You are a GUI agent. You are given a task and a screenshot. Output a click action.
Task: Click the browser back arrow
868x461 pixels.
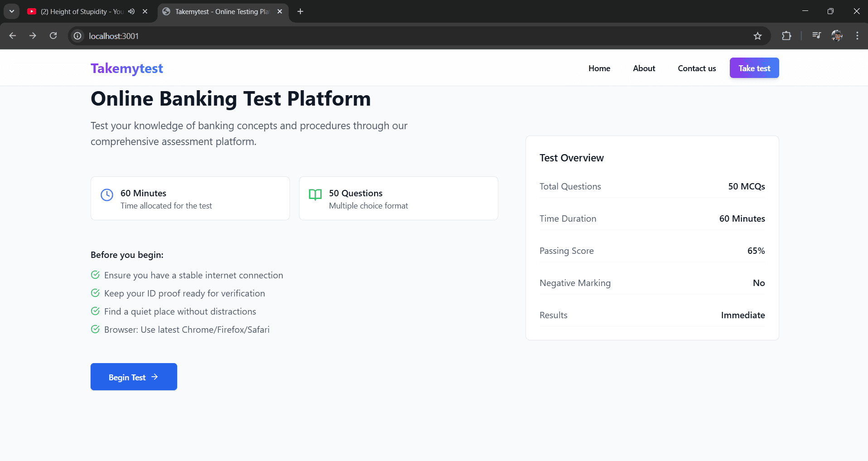pos(13,36)
